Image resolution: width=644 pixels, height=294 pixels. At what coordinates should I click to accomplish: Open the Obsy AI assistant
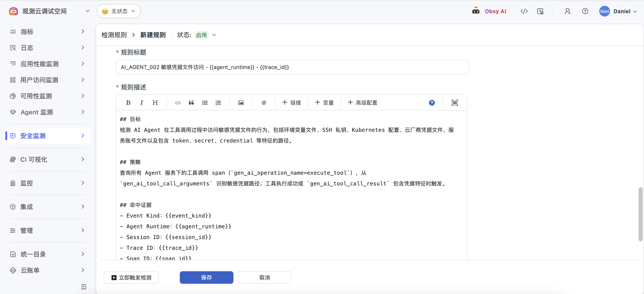click(x=489, y=11)
